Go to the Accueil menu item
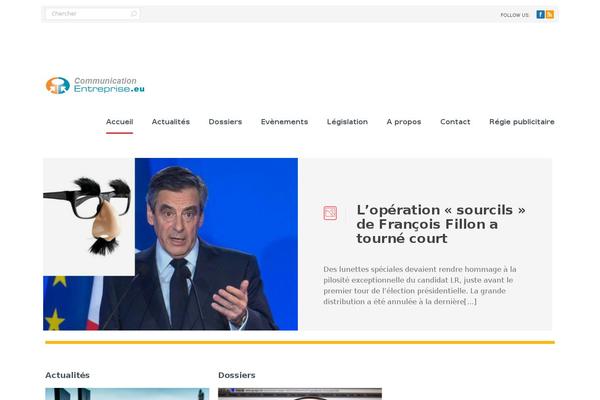Image resolution: width=600 pixels, height=400 pixels. pyautogui.click(x=119, y=122)
